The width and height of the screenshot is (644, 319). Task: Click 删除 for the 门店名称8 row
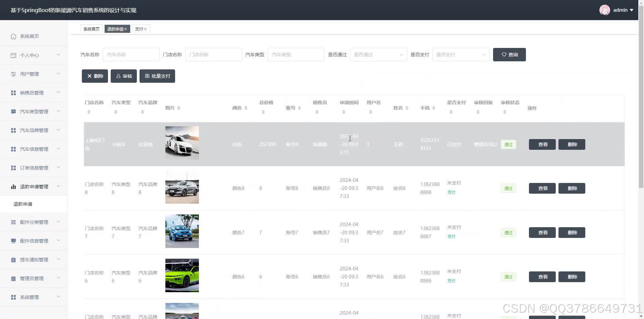click(x=572, y=188)
